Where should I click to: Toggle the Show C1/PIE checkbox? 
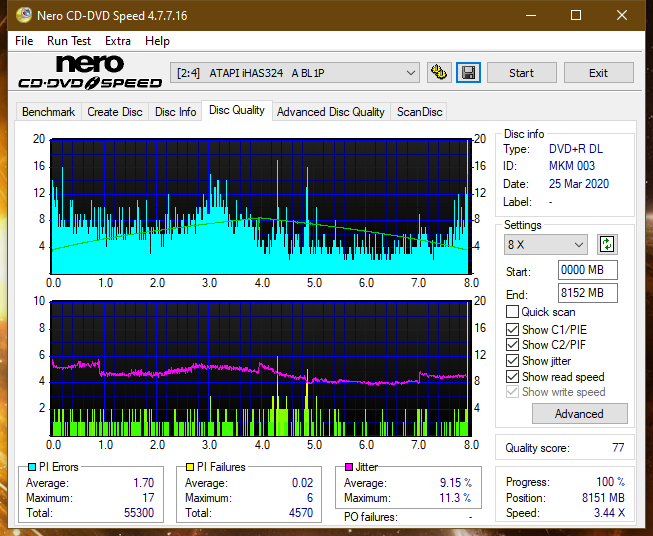click(x=512, y=329)
